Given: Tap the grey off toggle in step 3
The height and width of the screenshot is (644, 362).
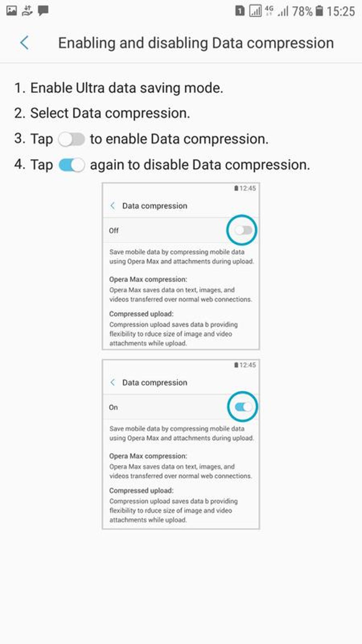Looking at the screenshot, I should click(x=71, y=139).
